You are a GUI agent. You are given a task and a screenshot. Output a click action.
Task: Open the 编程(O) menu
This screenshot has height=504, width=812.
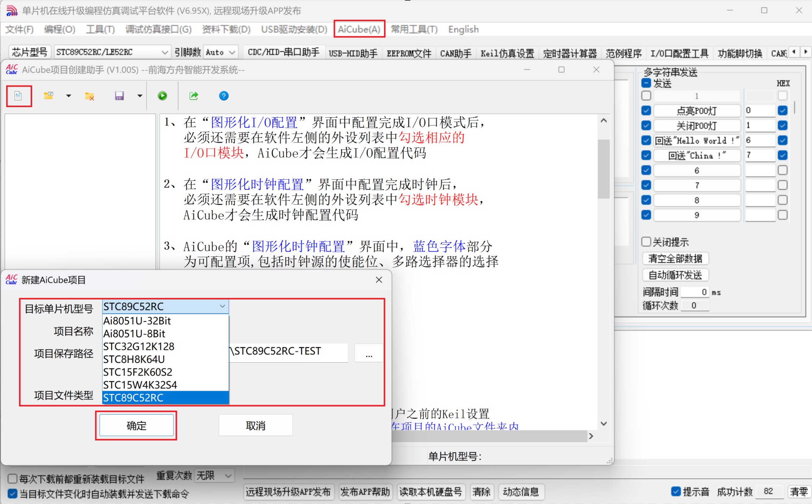tap(60, 29)
